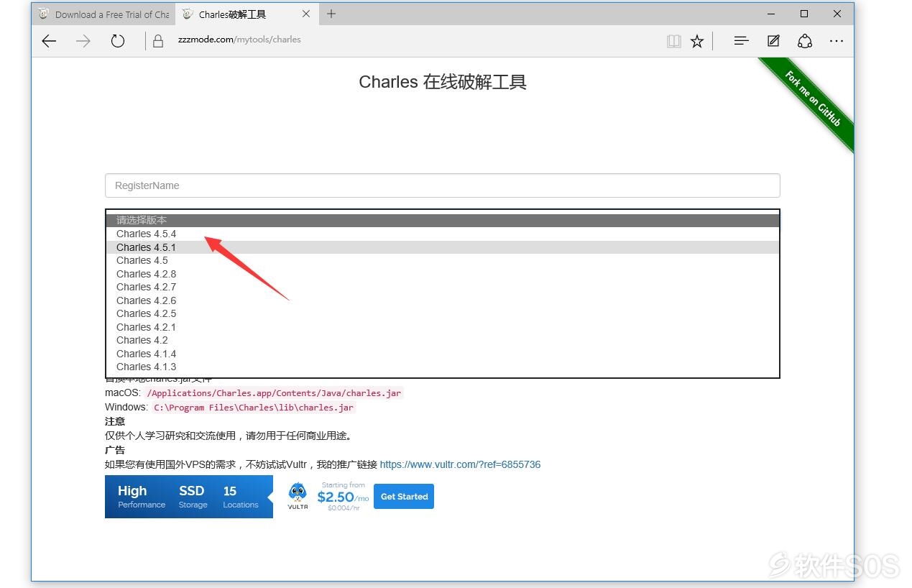Choose Charles 4.2.5 from version list
Viewport: 912px width, 588px height.
coord(443,313)
